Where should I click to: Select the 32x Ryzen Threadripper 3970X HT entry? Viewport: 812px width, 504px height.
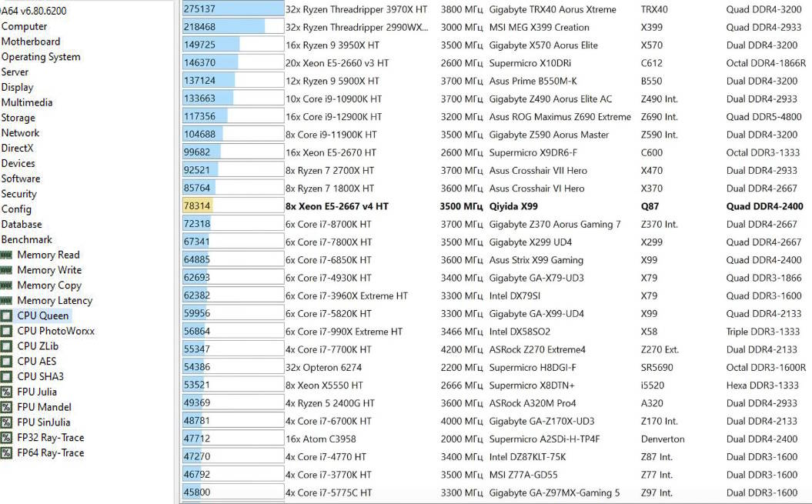(x=356, y=9)
